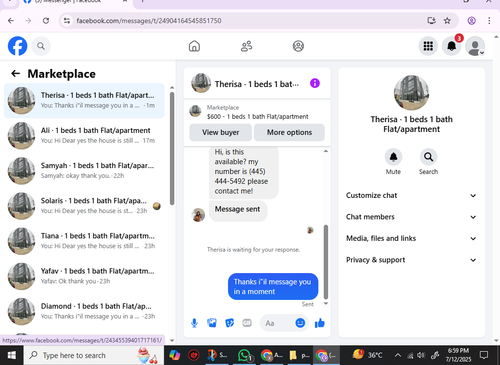This screenshot has width=500, height=365.
Task: Click large listing thumbnail in info panel
Action: [411, 93]
